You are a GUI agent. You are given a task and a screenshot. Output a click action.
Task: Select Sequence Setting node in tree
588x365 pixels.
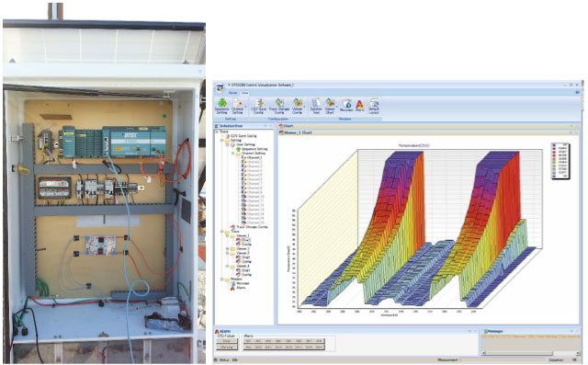pos(252,149)
